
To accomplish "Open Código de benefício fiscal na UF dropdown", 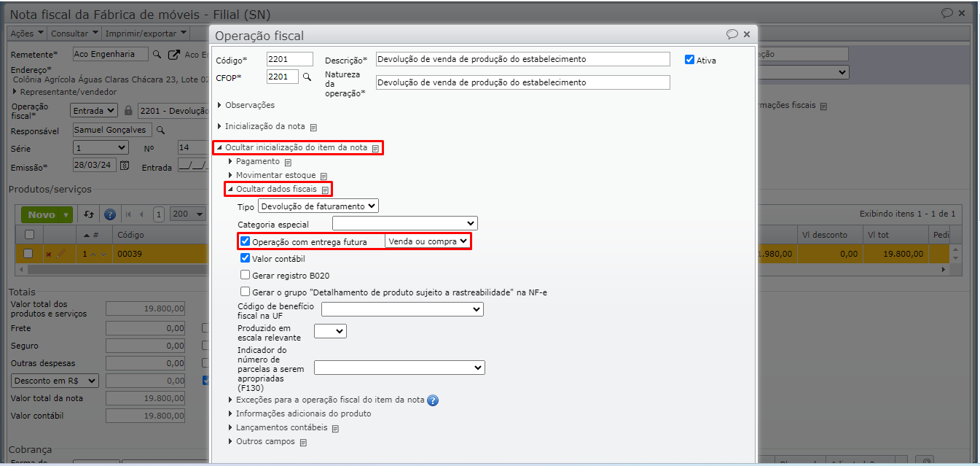I will pyautogui.click(x=402, y=309).
